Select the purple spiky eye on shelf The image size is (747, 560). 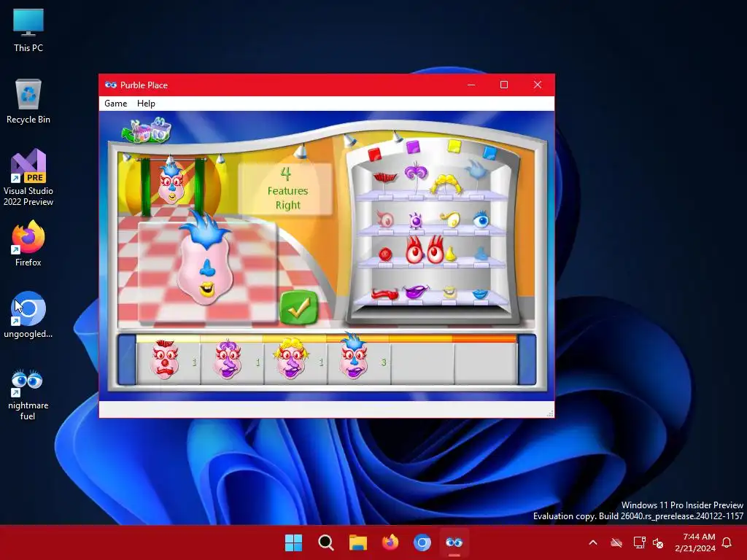point(415,220)
